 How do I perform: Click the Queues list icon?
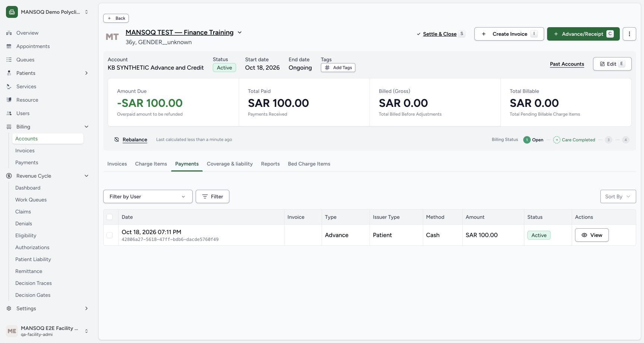[x=9, y=60]
